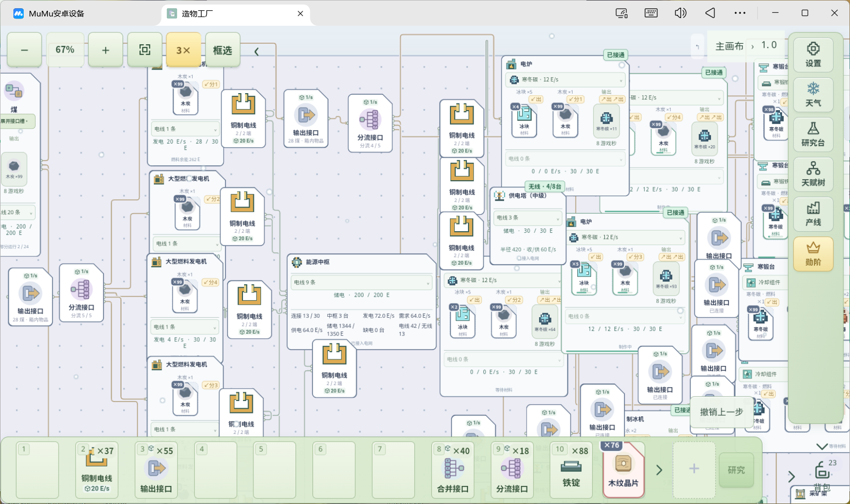850x504 pixels.
Task: Zoom out with the minus button
Action: [24, 50]
